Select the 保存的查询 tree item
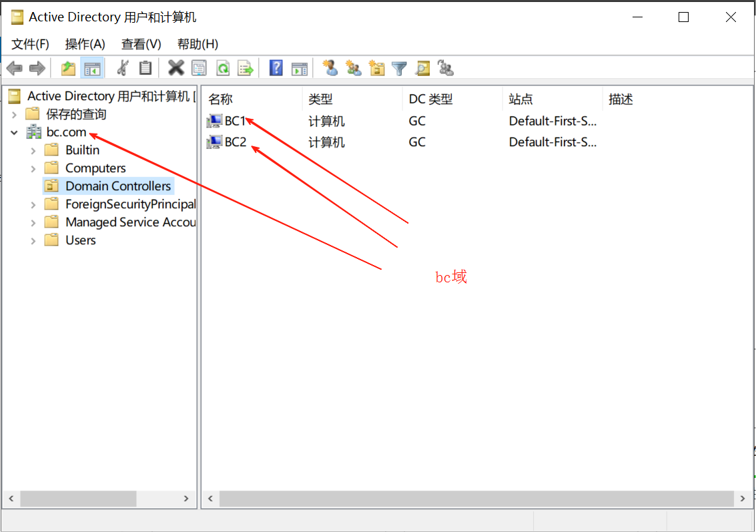This screenshot has width=756, height=532. pyautogui.click(x=76, y=114)
